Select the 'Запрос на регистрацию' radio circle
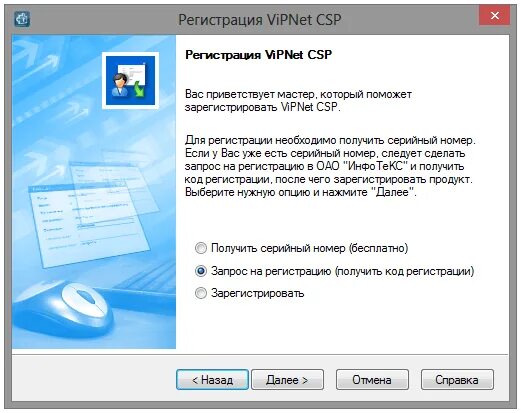Viewport: 521px width, 413px height. 201,271
